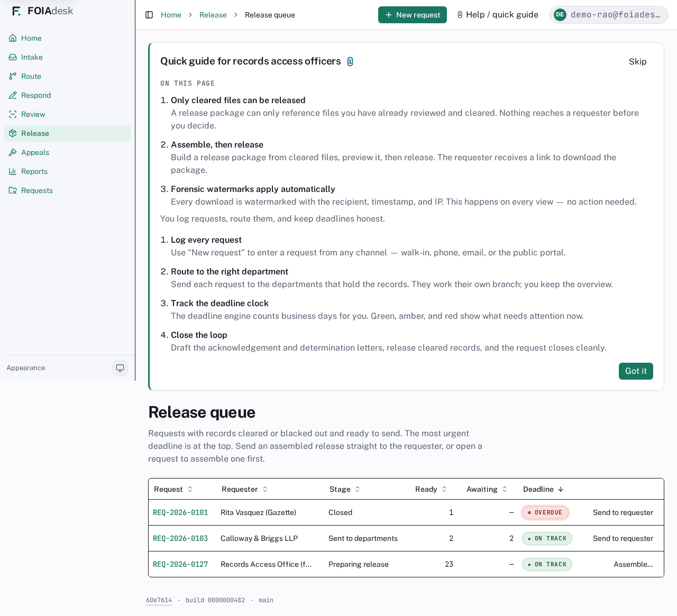The height and width of the screenshot is (616, 677).
Task: Click "Track the deadline clock" heading
Action: pos(219,303)
